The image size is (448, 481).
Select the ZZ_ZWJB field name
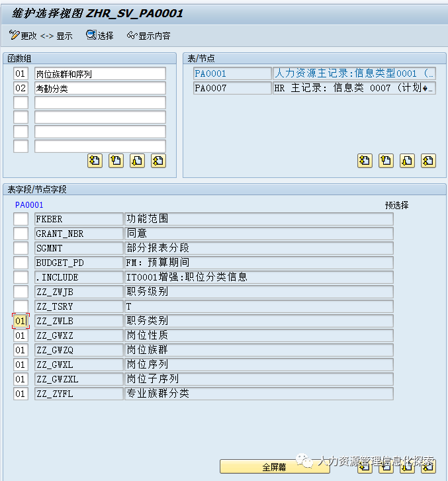point(79,292)
